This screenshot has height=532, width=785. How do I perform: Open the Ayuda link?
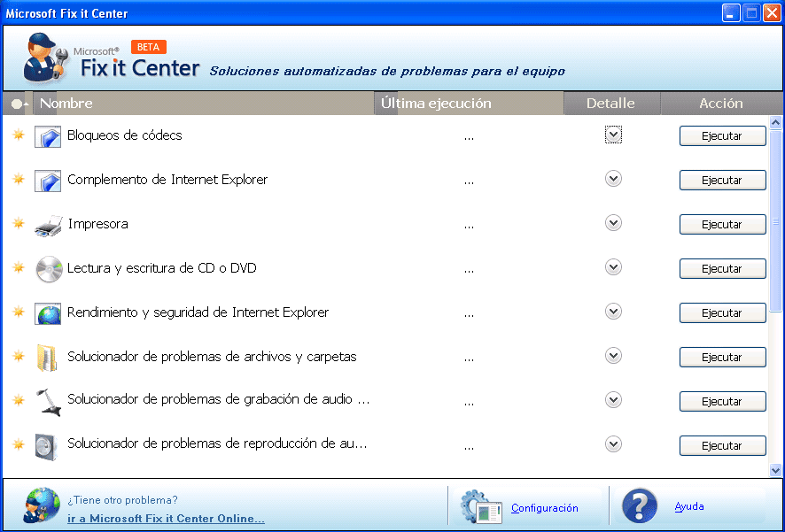pos(689,506)
